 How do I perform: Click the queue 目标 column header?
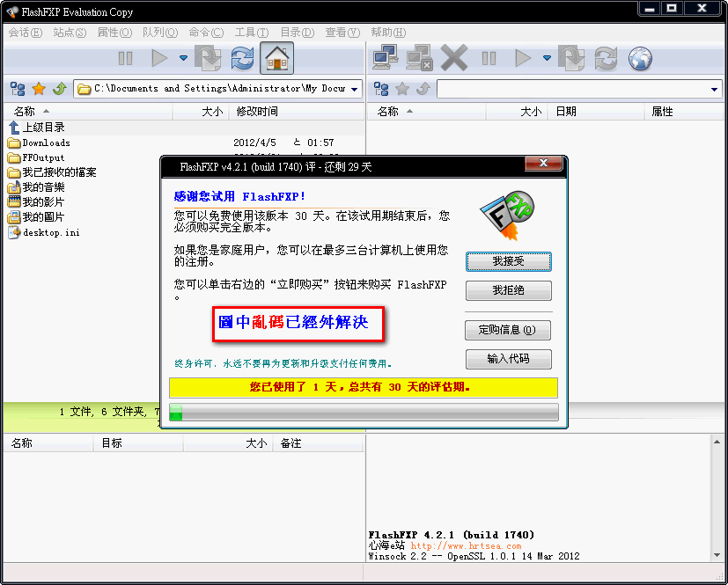138,443
